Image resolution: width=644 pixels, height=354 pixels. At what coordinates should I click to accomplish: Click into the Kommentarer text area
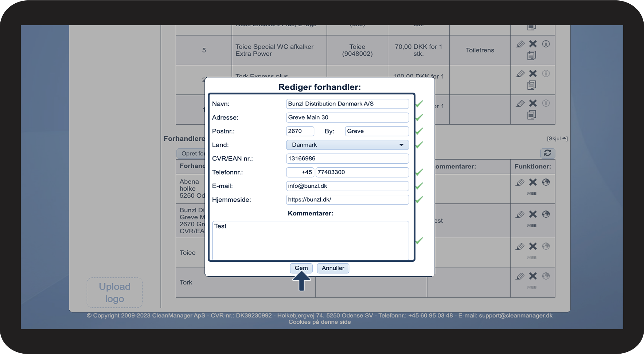310,240
